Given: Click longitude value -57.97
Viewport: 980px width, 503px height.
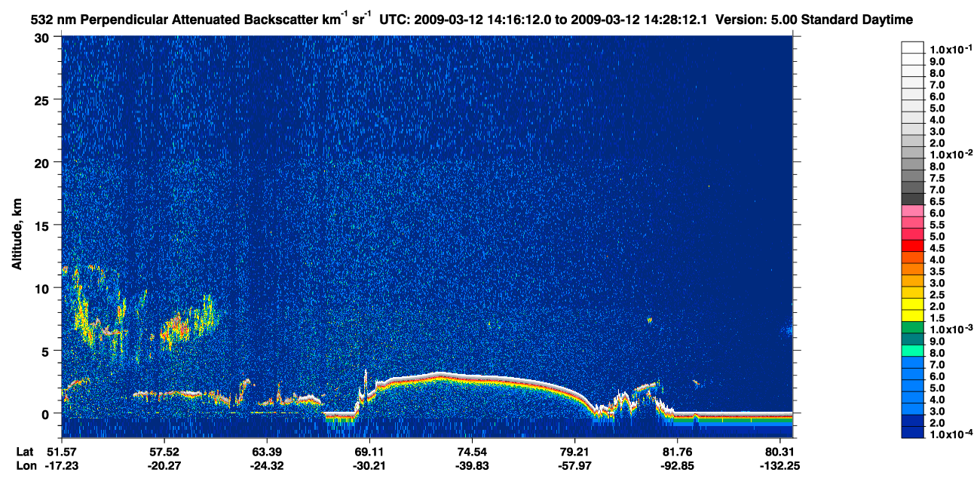Looking at the screenshot, I should pos(574,465).
